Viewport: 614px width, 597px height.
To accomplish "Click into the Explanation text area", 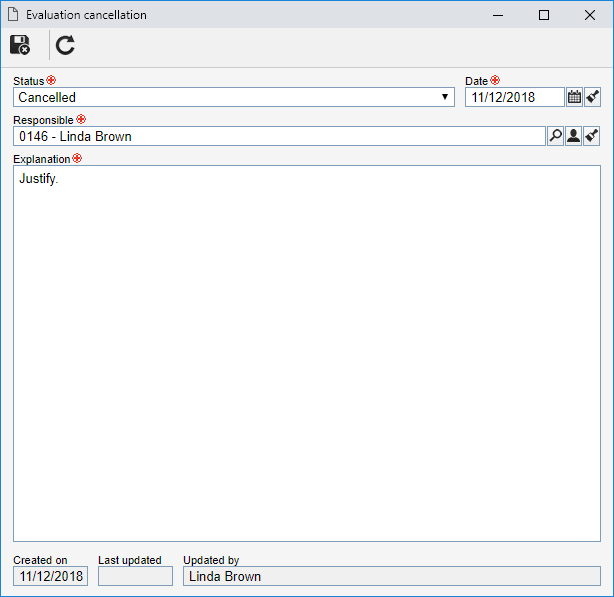I will click(x=307, y=354).
